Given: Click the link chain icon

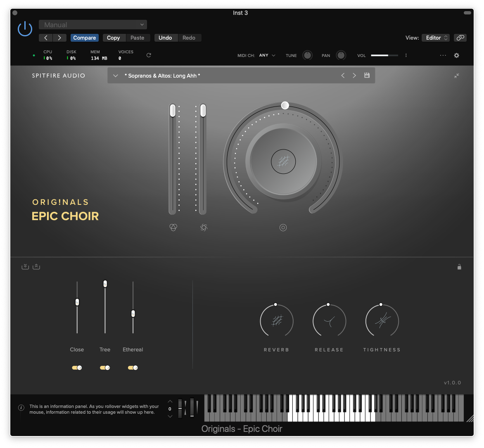Looking at the screenshot, I should tap(460, 38).
